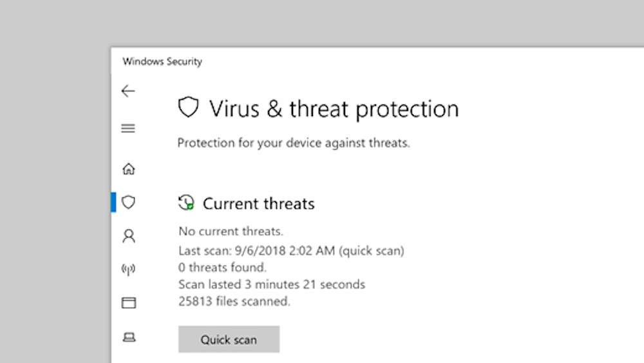
Task: Go to the Home section icon
Action: pyautogui.click(x=129, y=169)
